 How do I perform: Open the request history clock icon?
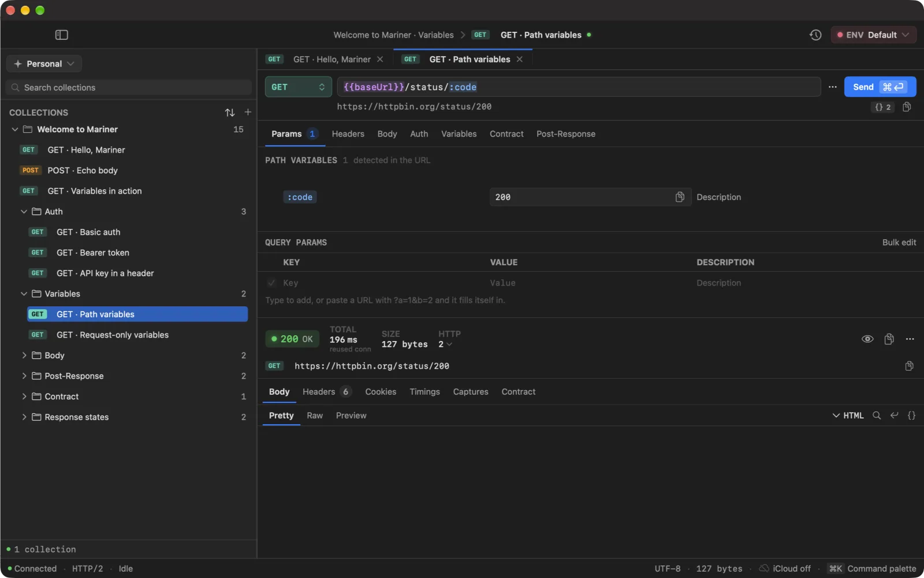click(x=815, y=35)
